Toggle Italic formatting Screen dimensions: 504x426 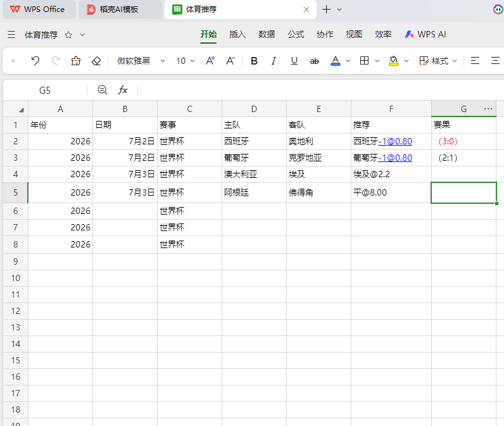click(274, 61)
